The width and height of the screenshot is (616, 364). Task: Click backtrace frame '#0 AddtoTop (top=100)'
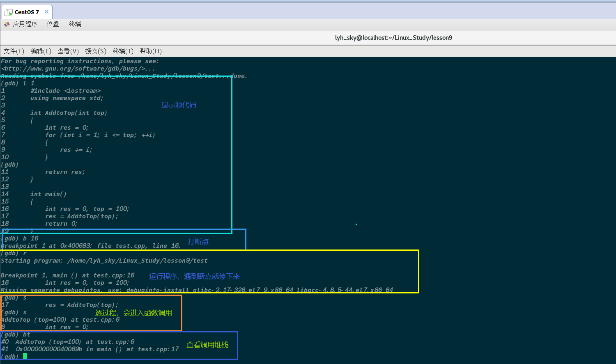click(x=68, y=342)
